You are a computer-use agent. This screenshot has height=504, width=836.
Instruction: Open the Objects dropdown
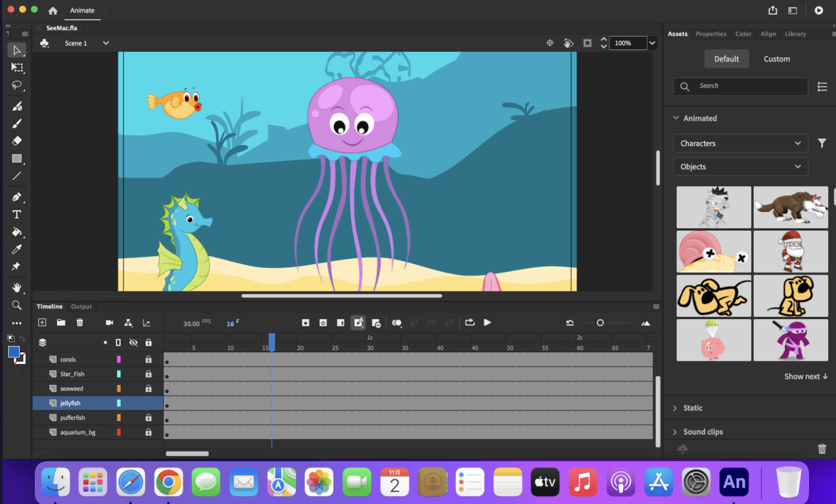coord(740,167)
